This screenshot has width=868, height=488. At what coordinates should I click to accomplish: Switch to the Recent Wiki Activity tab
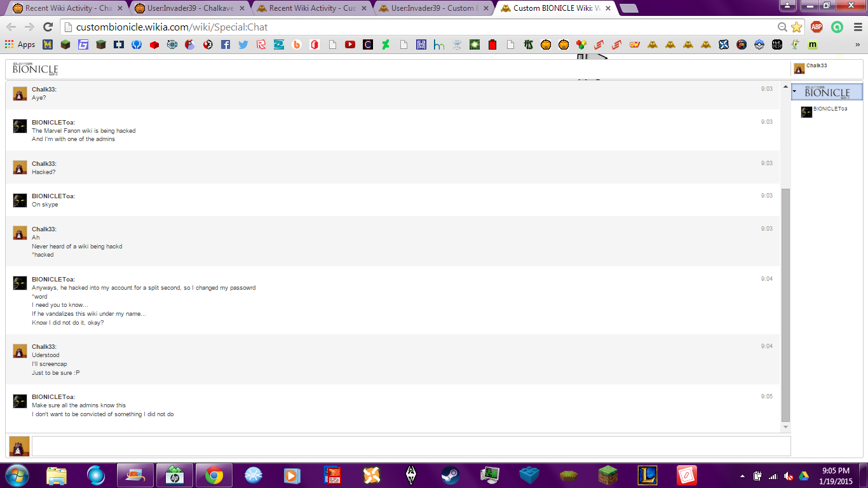point(64,8)
